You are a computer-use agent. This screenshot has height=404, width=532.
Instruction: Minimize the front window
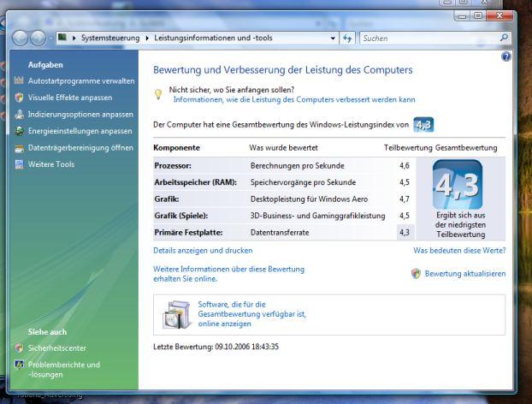point(463,15)
